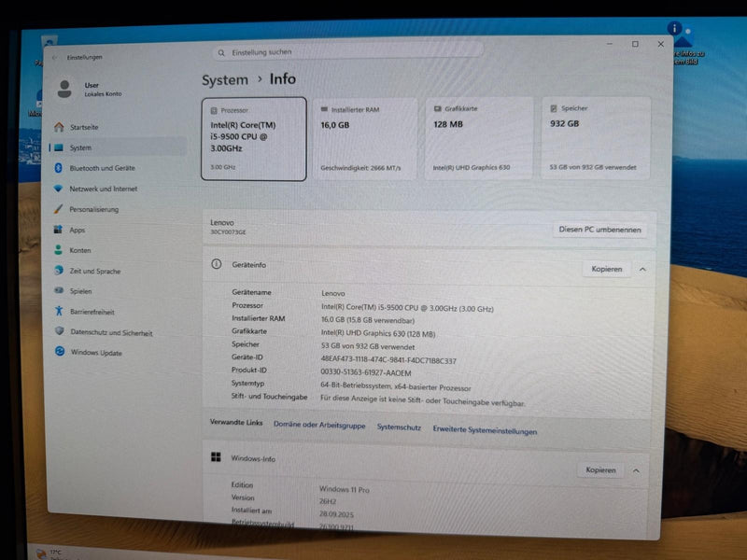747x560 pixels.
Task: Select Datenschutz und Sicherheit shield icon
Action: [60, 331]
